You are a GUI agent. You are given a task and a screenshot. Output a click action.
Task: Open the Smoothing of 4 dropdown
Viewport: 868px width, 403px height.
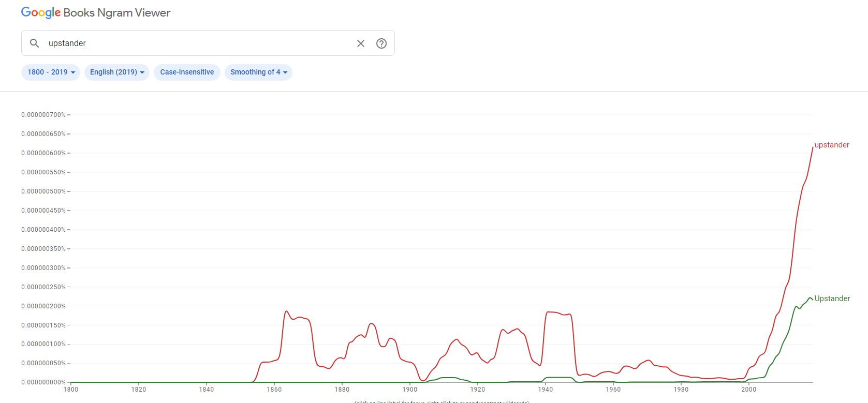point(258,72)
